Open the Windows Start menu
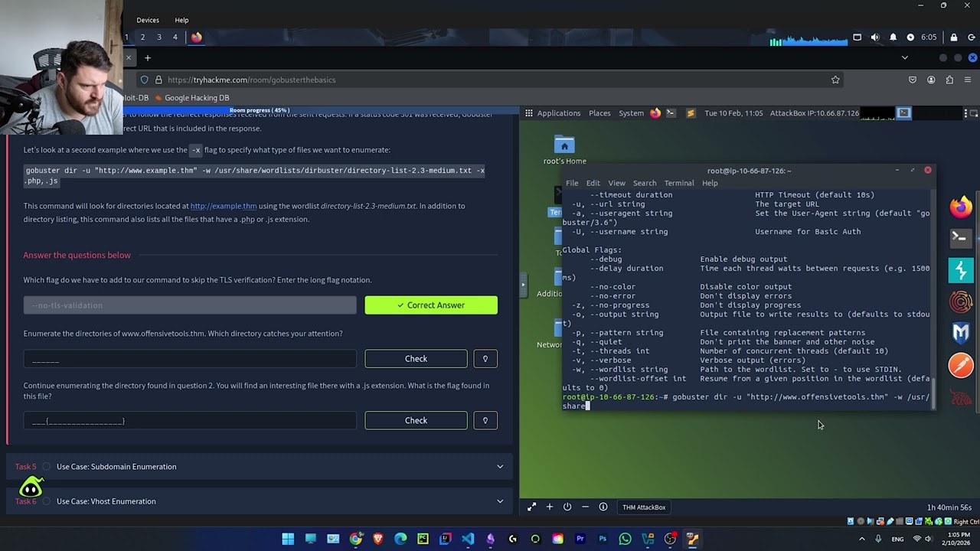 tap(288, 539)
